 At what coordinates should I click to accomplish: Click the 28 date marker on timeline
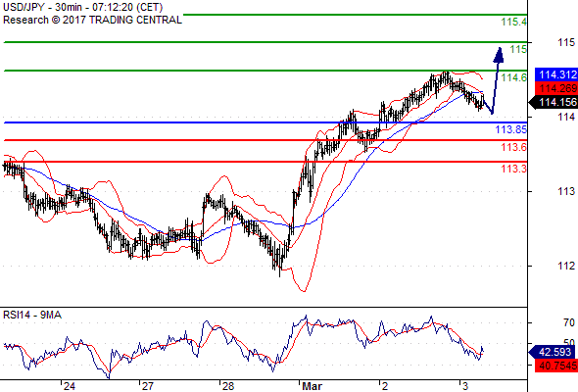pyautogui.click(x=228, y=386)
